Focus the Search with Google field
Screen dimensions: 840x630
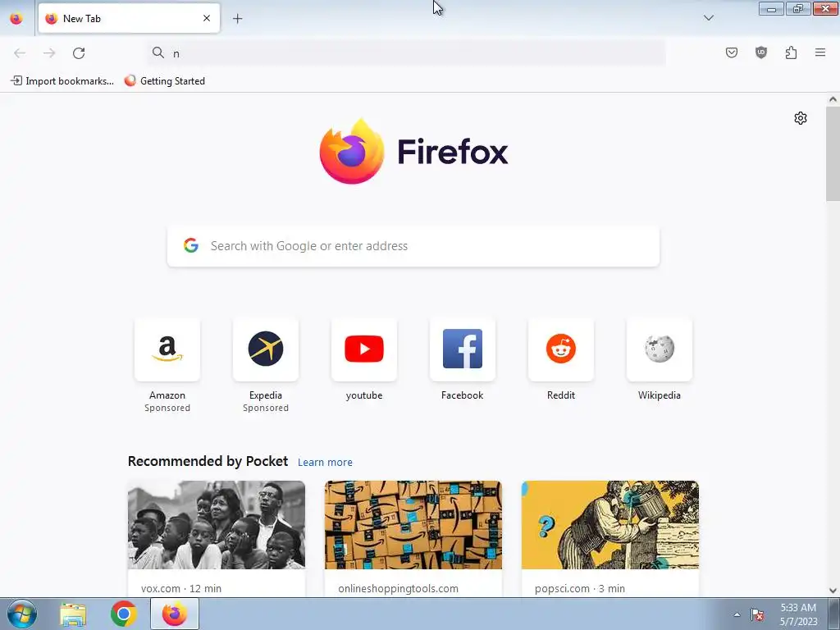(413, 246)
